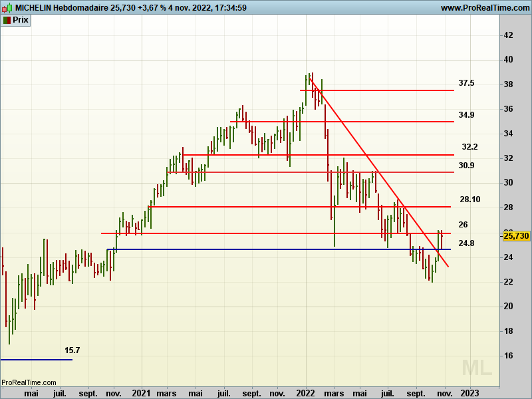532x399 pixels.
Task: Click the 2022 year marker on time axis
Action: point(305,393)
